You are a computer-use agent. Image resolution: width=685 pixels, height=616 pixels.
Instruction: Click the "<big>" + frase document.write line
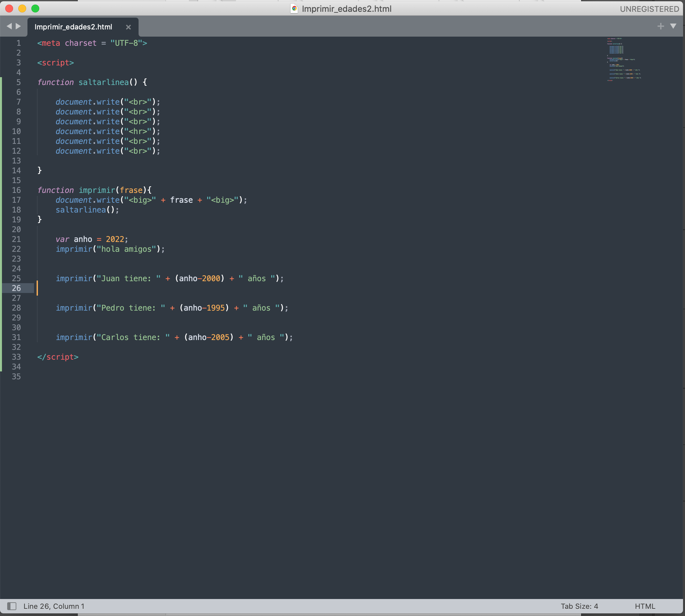click(x=151, y=200)
